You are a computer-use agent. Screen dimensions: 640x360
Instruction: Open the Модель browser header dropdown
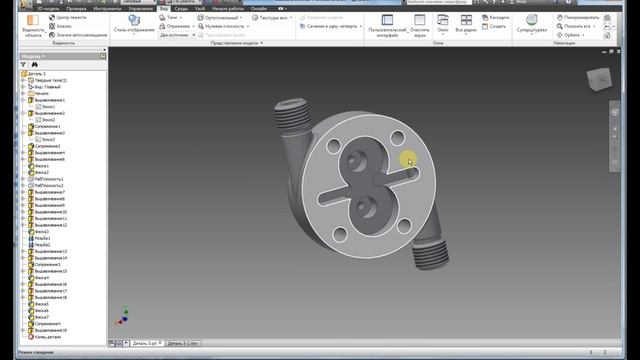click(x=33, y=56)
